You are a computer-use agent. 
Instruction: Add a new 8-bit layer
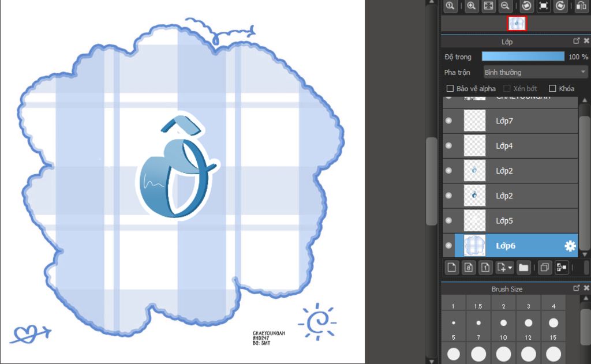click(469, 268)
